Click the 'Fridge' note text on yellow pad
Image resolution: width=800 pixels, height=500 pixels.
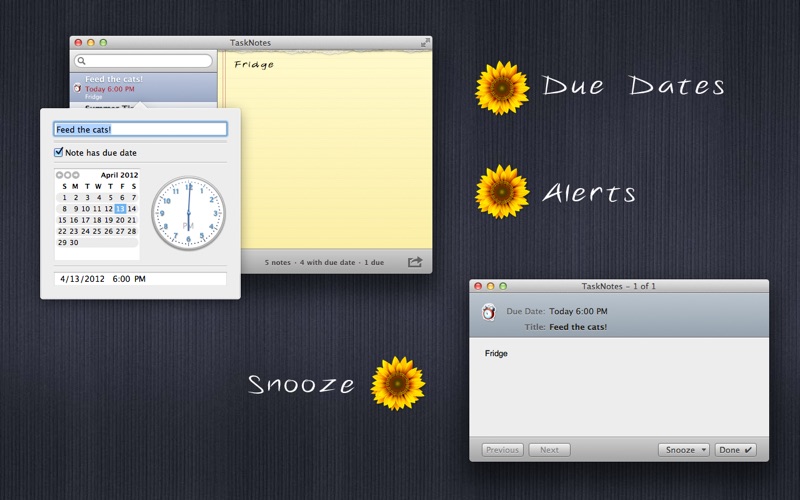(x=254, y=64)
